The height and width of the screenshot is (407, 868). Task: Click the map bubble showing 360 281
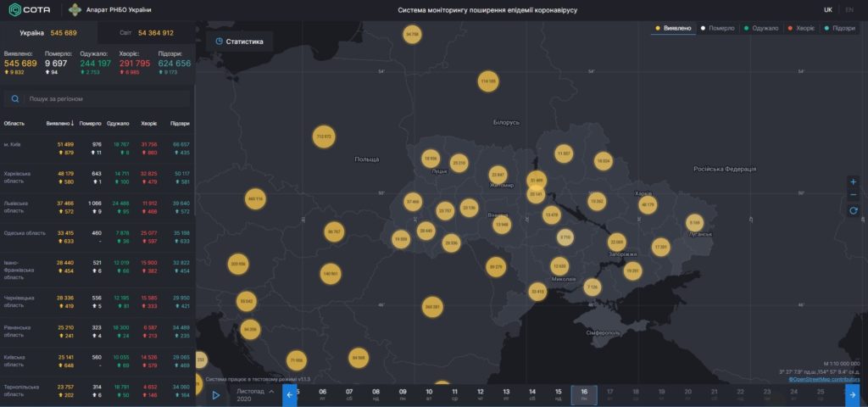(432, 306)
